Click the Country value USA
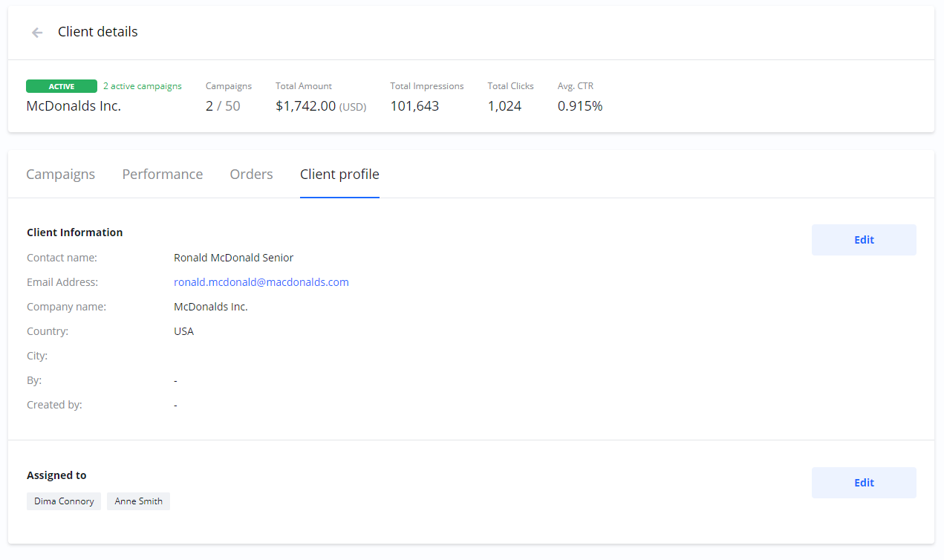 tap(183, 331)
